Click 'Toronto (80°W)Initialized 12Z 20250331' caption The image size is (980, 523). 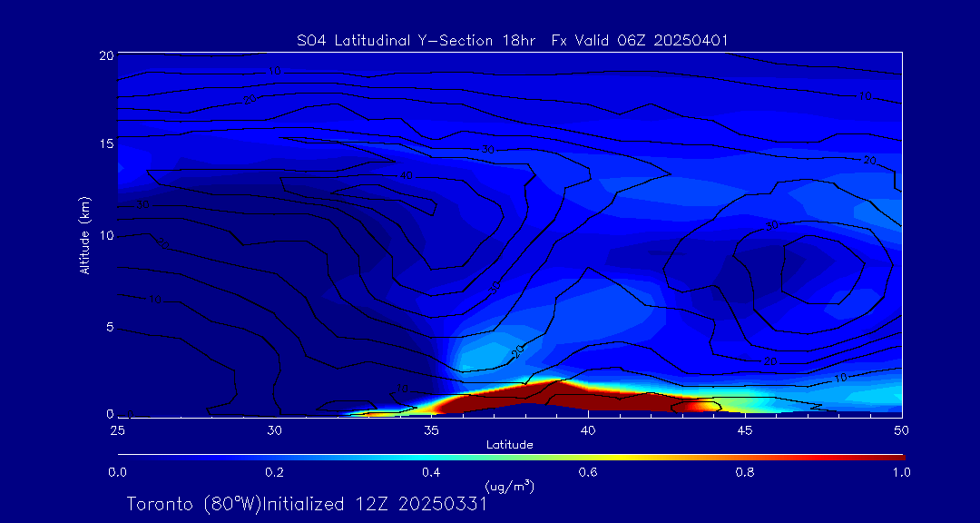[x=308, y=504]
